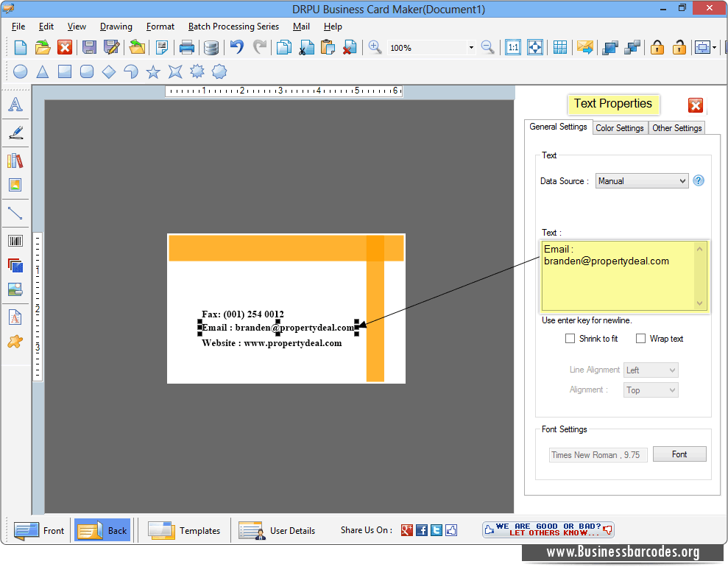Screen dimensions: 728x567
Task: Tick the Wrap text checkbox
Action: pyautogui.click(x=640, y=339)
